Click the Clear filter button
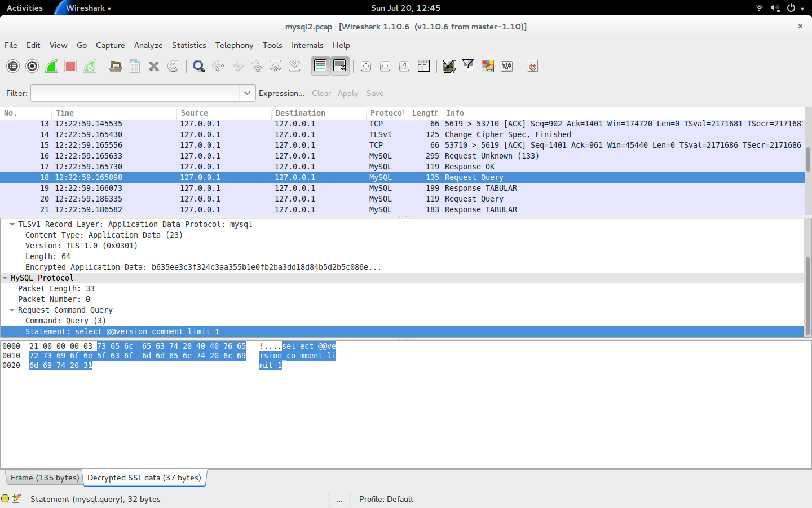 coord(321,93)
